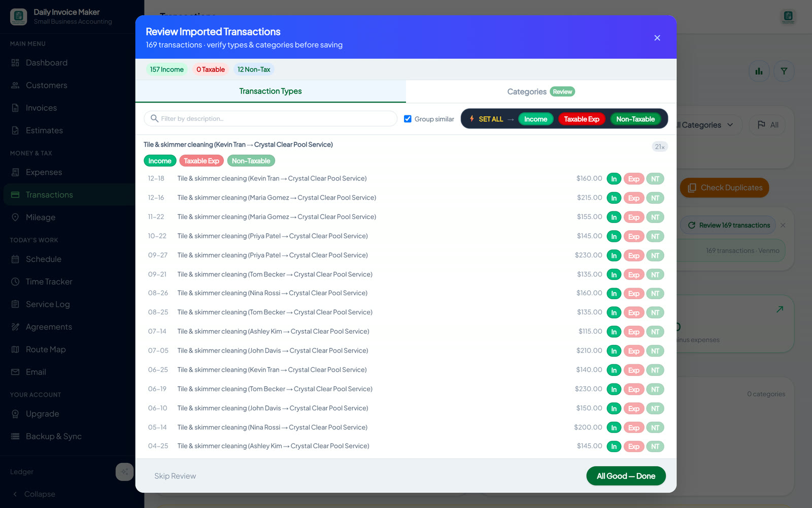
Task: Open the Customers sidebar icon
Action: coord(15,85)
